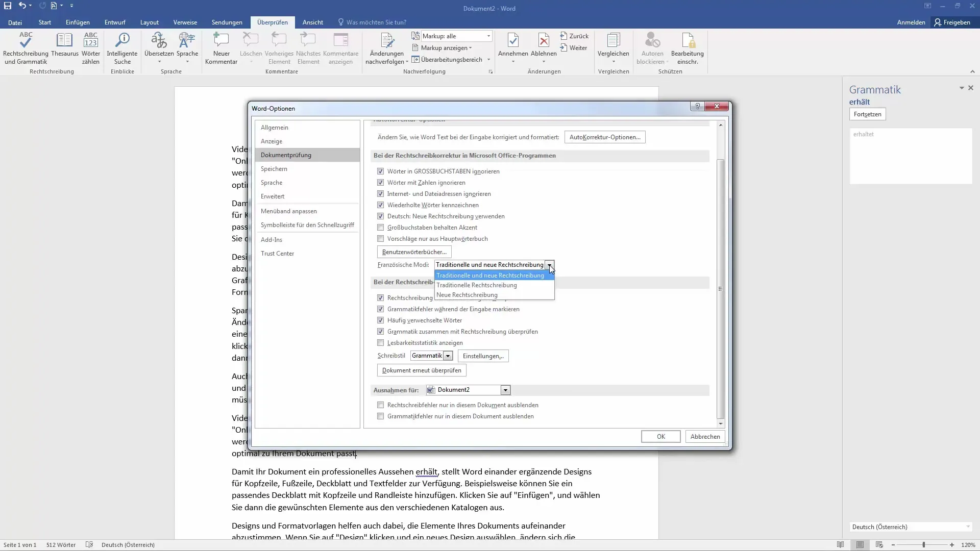This screenshot has width=980, height=551.
Task: Switch to web layout view icon
Action: coord(879,545)
